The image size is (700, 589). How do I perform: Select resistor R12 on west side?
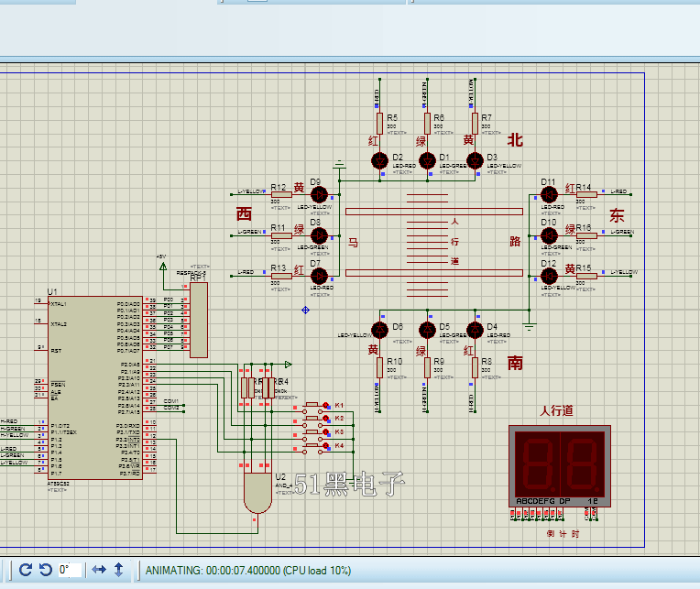point(281,194)
